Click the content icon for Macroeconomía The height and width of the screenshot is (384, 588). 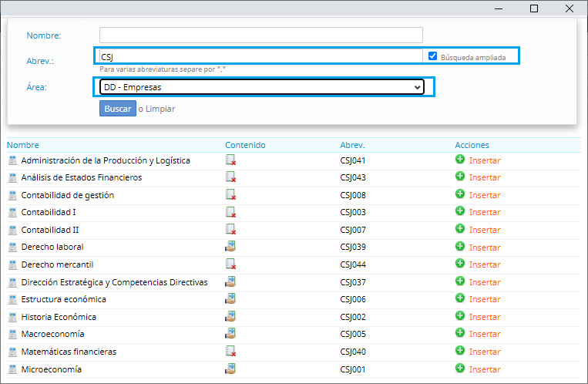click(230, 333)
